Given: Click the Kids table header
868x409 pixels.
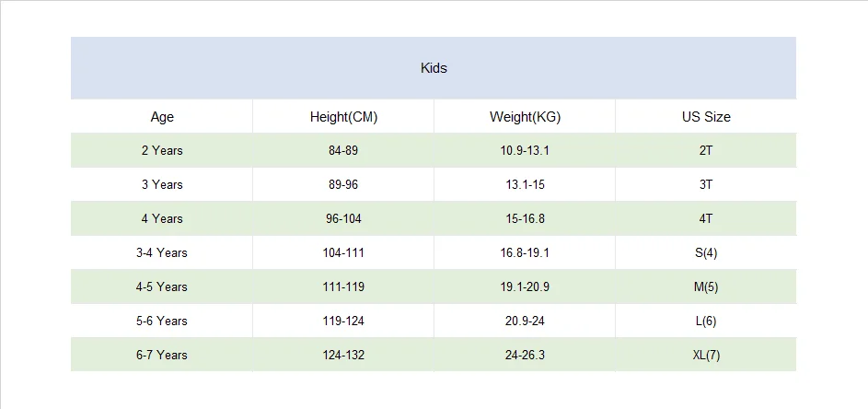Looking at the screenshot, I should (434, 68).
